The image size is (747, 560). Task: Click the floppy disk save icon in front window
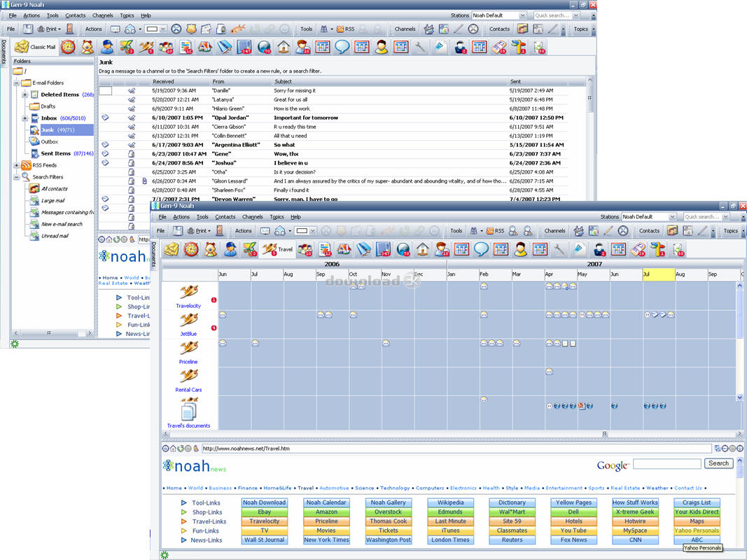178,231
